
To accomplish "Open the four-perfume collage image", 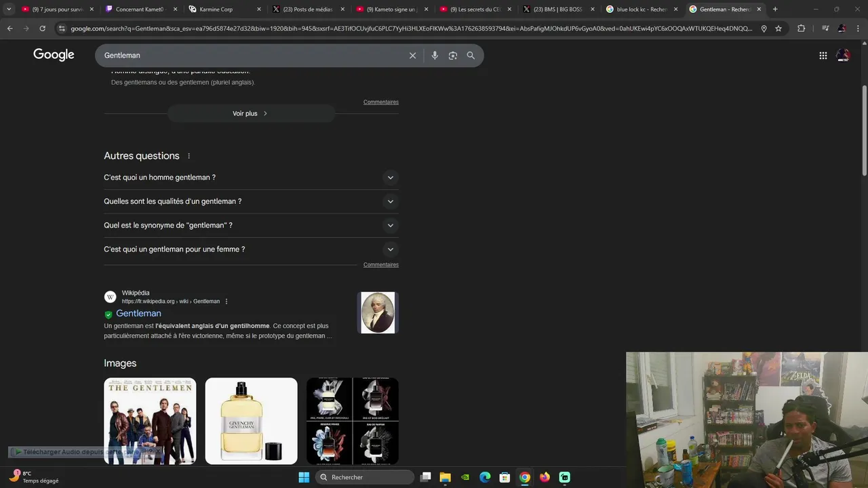I will tap(353, 421).
